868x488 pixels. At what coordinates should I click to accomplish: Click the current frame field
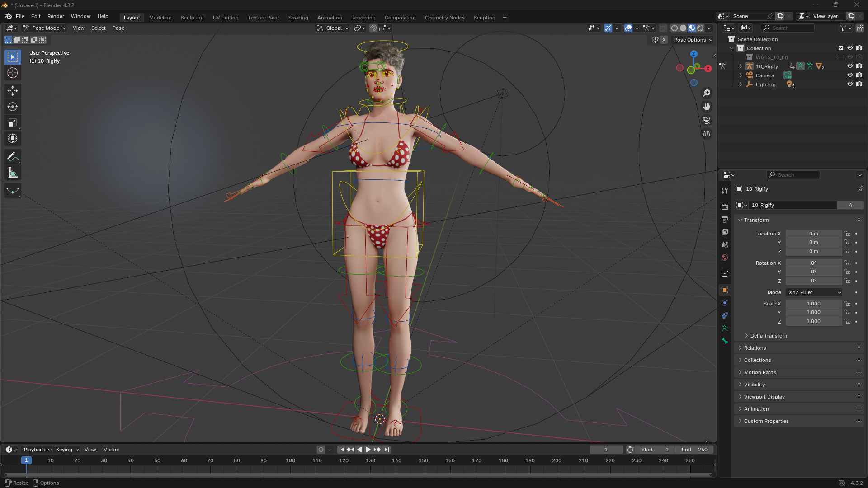(606, 450)
